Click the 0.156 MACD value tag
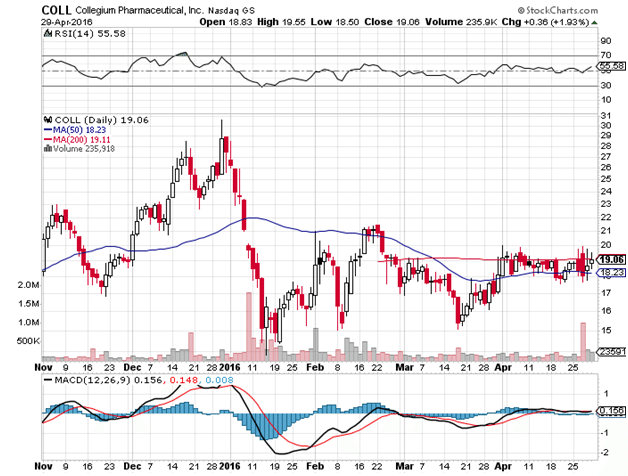Image resolution: width=628 pixels, height=476 pixels. pos(611,411)
